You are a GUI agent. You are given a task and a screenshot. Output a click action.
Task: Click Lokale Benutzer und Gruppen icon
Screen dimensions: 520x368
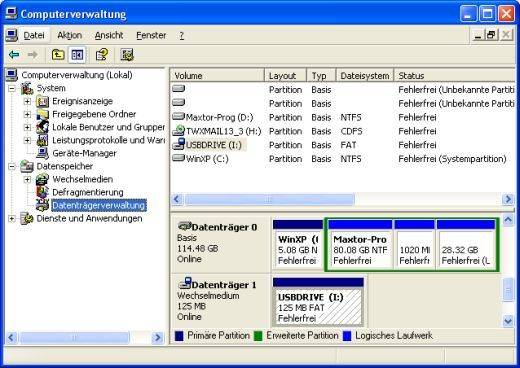point(42,127)
